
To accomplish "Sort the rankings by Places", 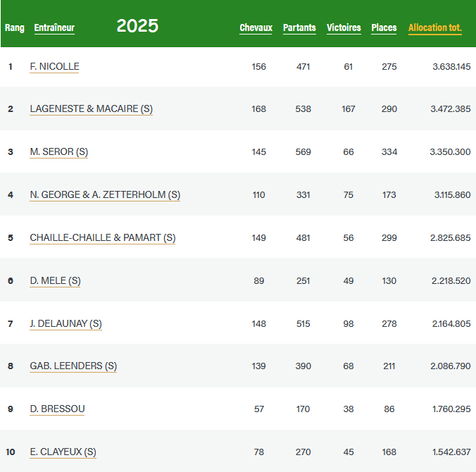I will click(384, 28).
